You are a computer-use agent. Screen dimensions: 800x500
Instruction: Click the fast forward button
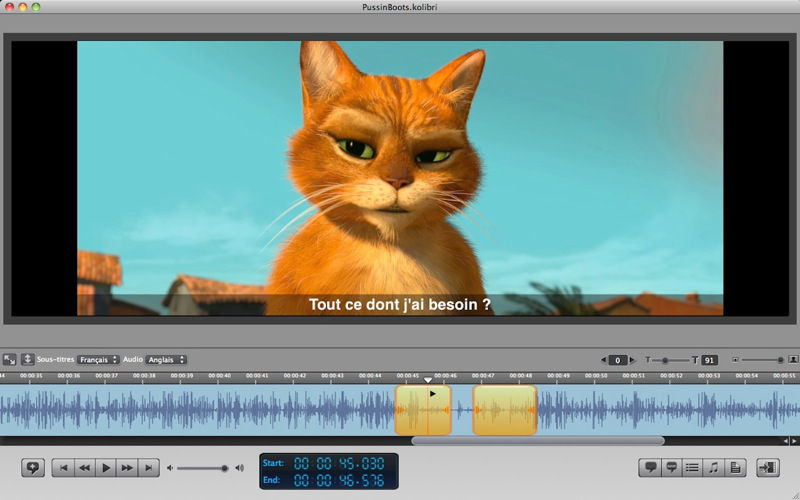tap(127, 467)
